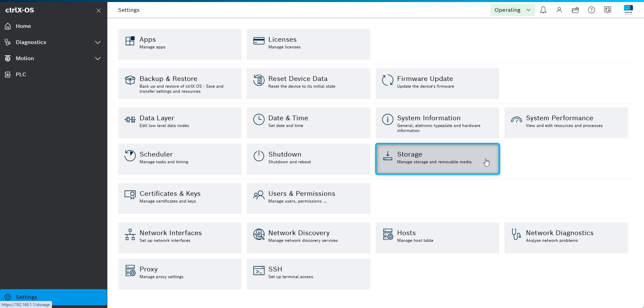
Task: Open the Users & Permissions tile
Action: point(308,198)
